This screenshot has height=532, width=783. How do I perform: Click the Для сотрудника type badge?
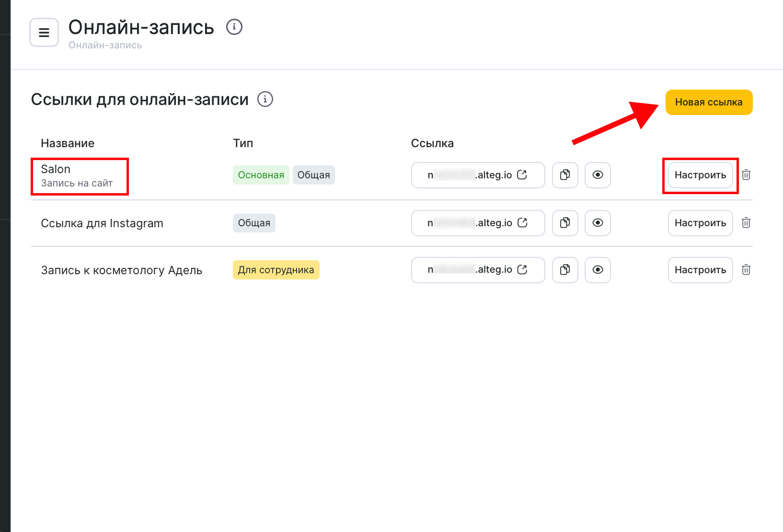click(276, 270)
